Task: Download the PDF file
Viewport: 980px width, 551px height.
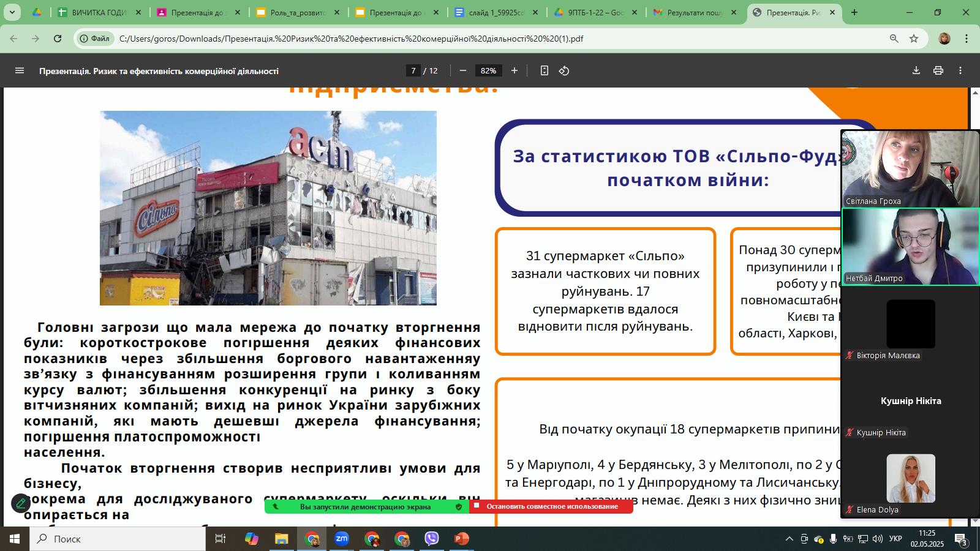Action: (916, 70)
